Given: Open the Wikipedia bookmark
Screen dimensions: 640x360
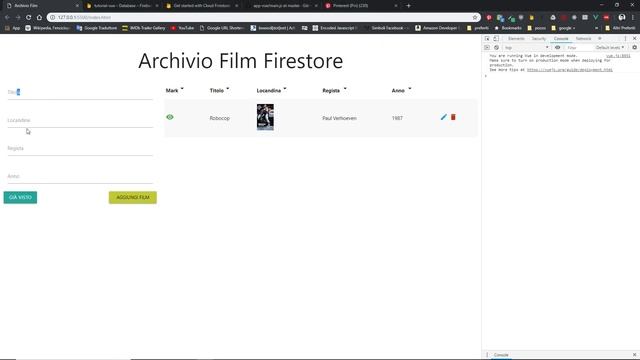Looking at the screenshot, I should coord(47,28).
